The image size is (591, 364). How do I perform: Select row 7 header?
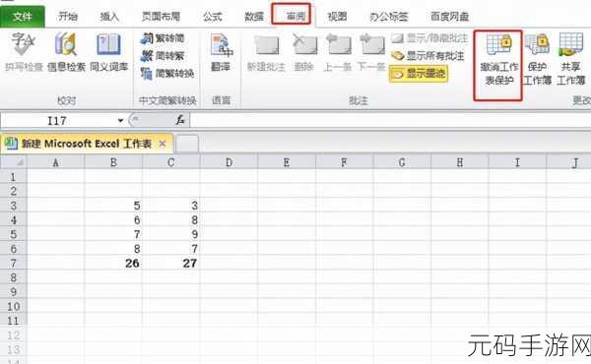[14, 263]
